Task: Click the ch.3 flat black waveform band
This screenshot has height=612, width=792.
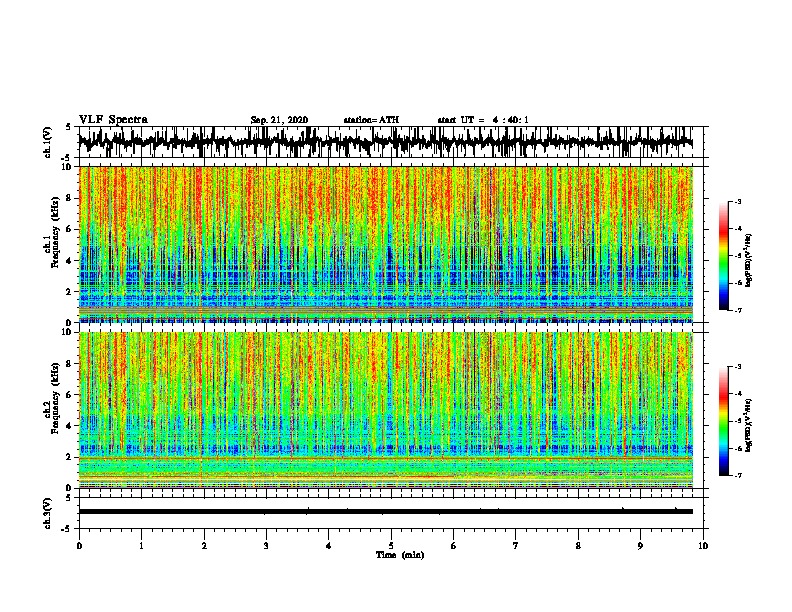Action: point(385,511)
